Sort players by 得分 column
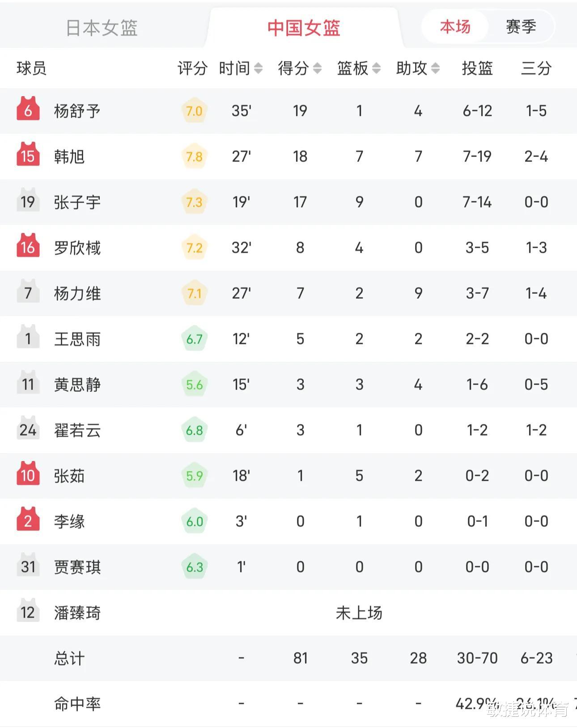Viewport: 577px width, 728px height. point(300,68)
